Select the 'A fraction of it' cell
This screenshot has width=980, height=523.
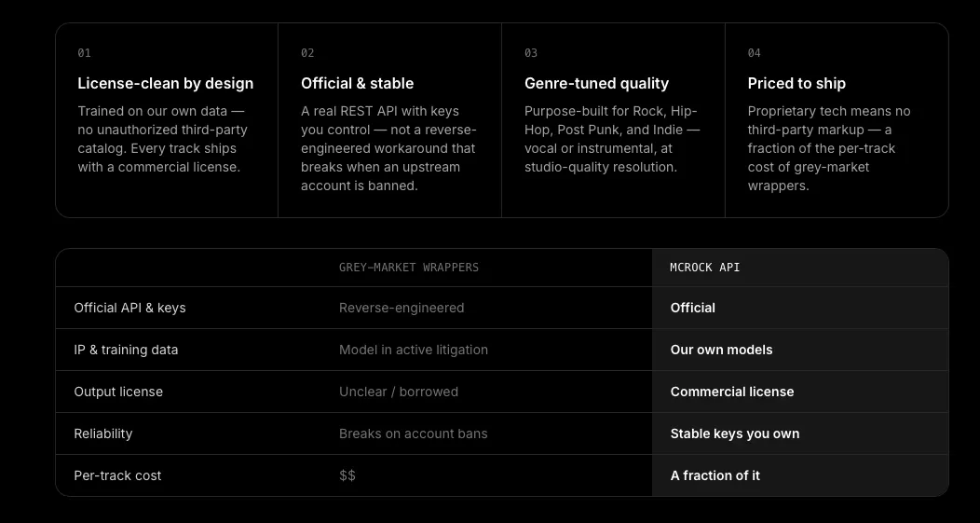[x=715, y=475]
